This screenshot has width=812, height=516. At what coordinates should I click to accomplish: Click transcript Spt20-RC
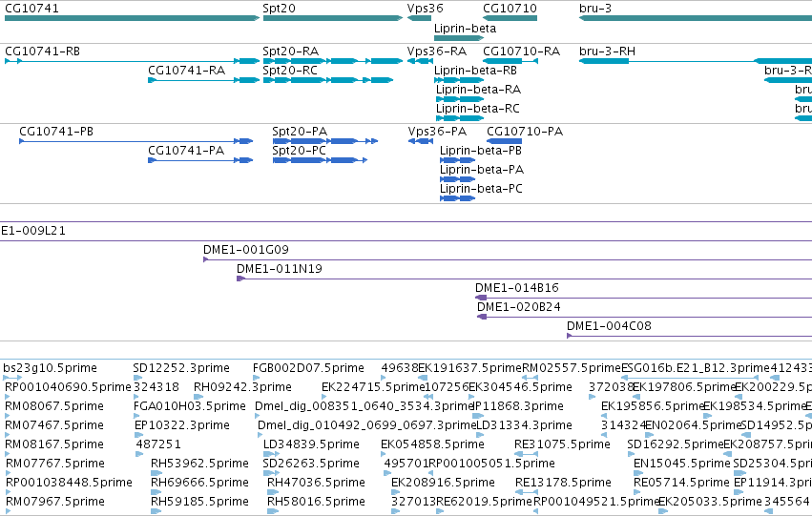click(290, 71)
